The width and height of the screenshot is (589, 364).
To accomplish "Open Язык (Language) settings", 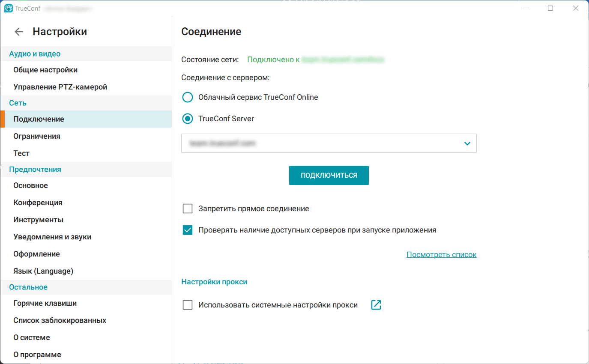I will click(x=86, y=271).
